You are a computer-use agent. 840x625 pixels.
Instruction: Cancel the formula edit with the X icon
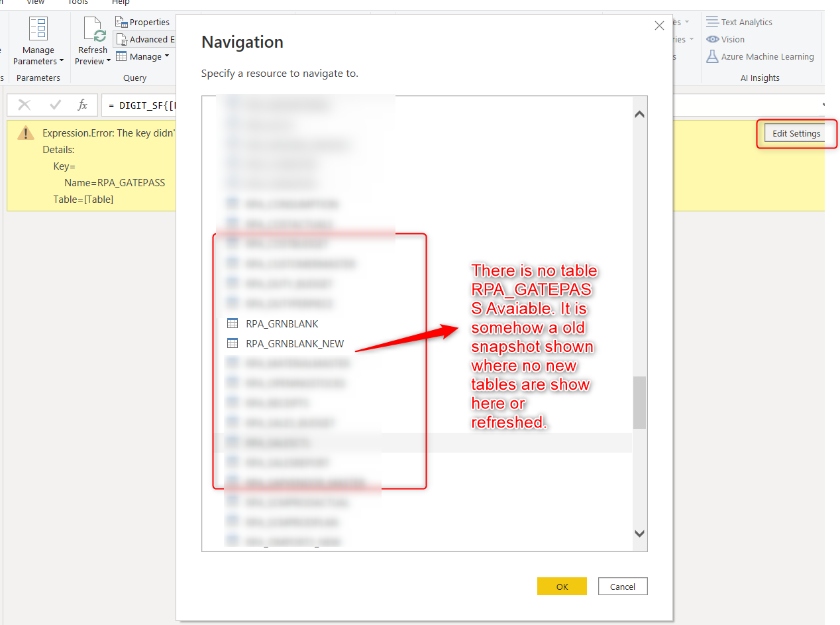pos(25,105)
